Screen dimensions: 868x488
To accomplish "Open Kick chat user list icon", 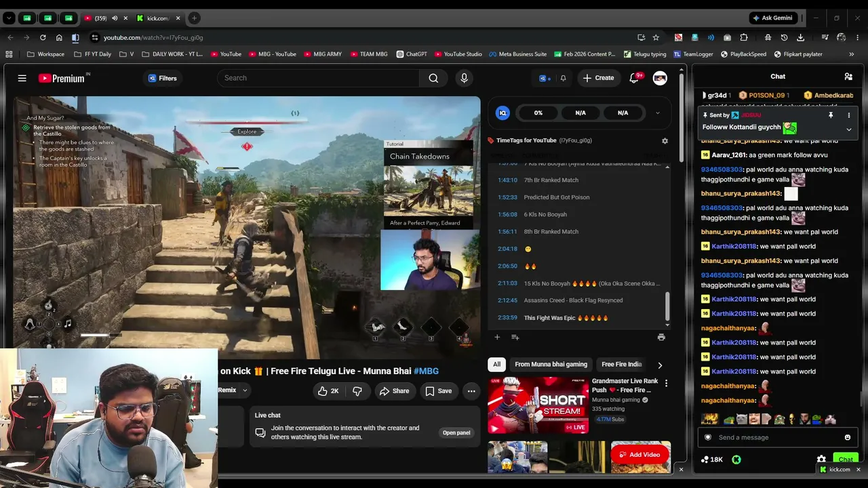I will (x=848, y=77).
